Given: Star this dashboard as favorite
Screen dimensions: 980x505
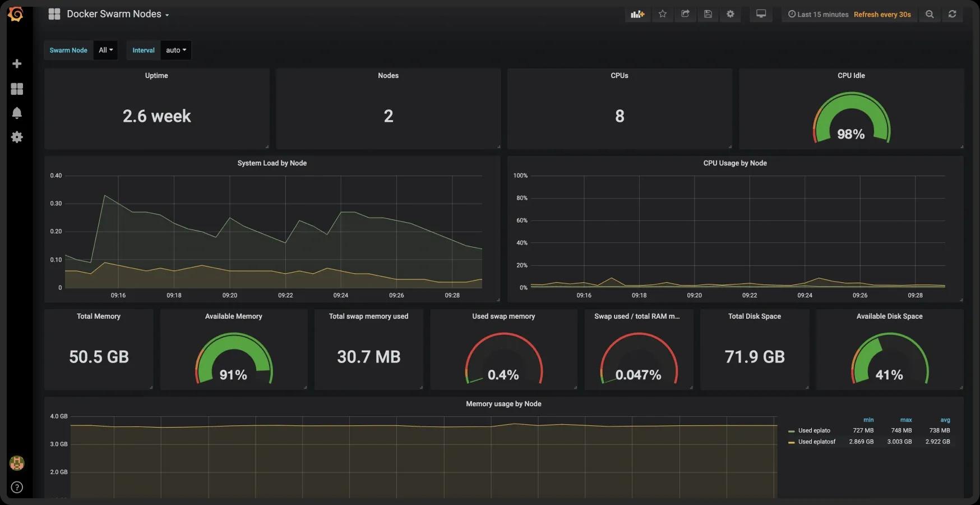Looking at the screenshot, I should [x=662, y=15].
